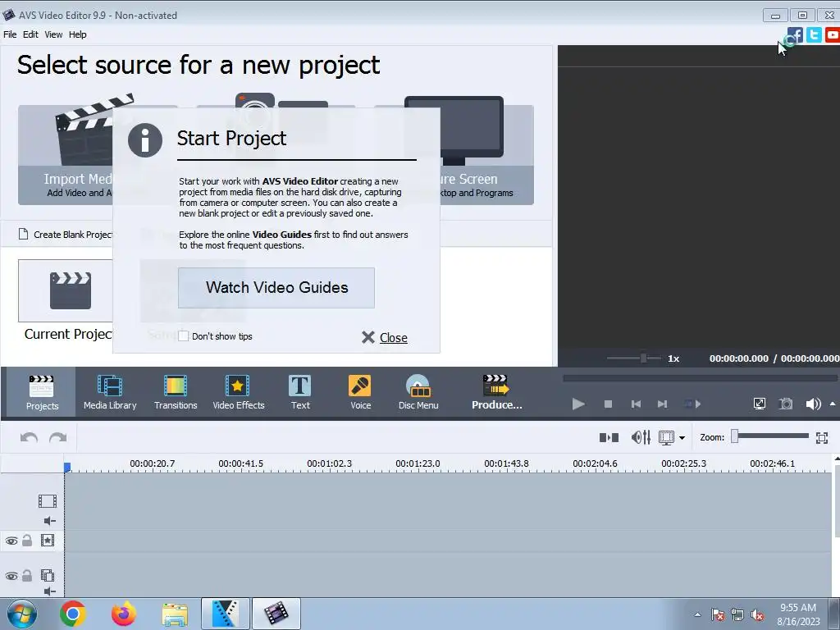840x630 pixels.
Task: Open the Twitter link icon
Action: tap(814, 34)
